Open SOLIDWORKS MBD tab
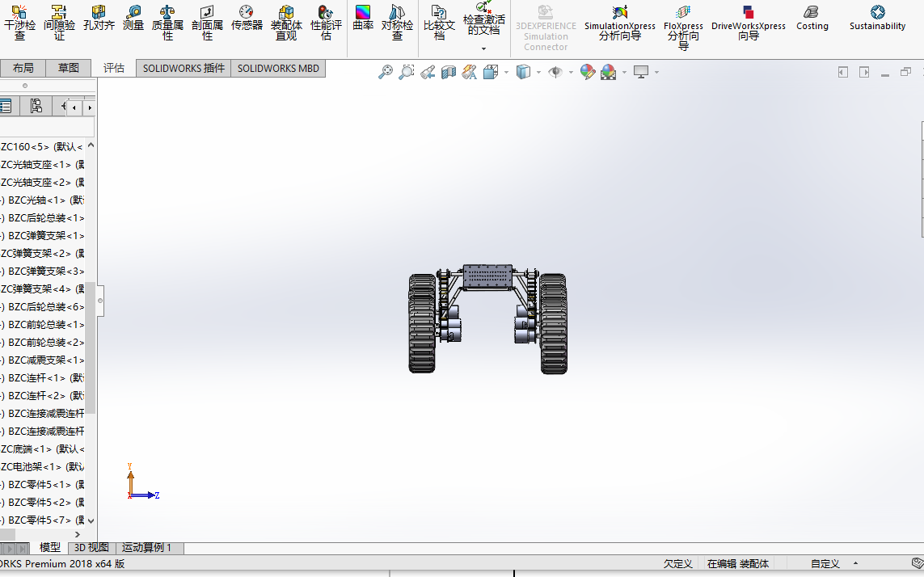Screen dimensions: 924x577 click(x=278, y=69)
